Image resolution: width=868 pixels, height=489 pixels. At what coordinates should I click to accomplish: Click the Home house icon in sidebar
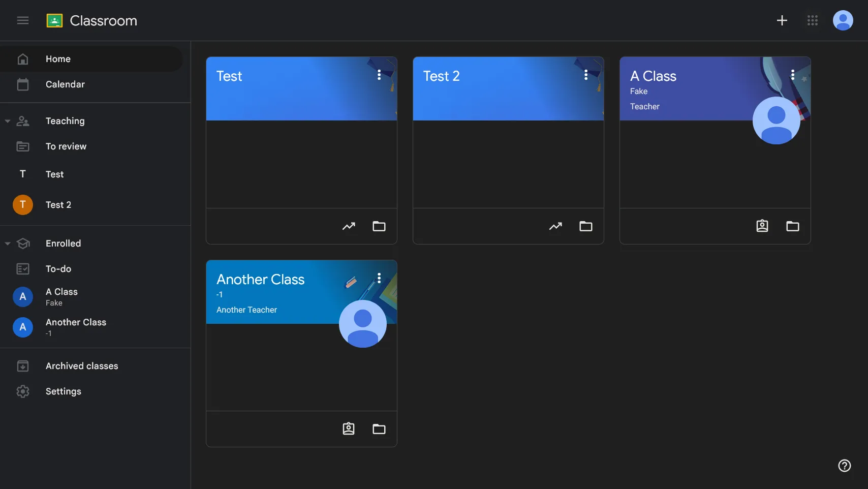[x=23, y=59]
